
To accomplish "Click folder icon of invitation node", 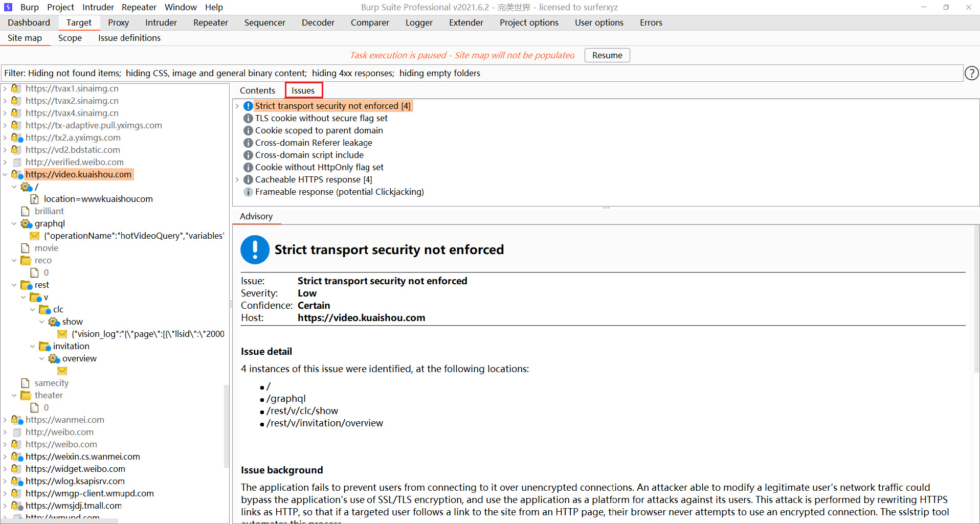I will [x=44, y=346].
